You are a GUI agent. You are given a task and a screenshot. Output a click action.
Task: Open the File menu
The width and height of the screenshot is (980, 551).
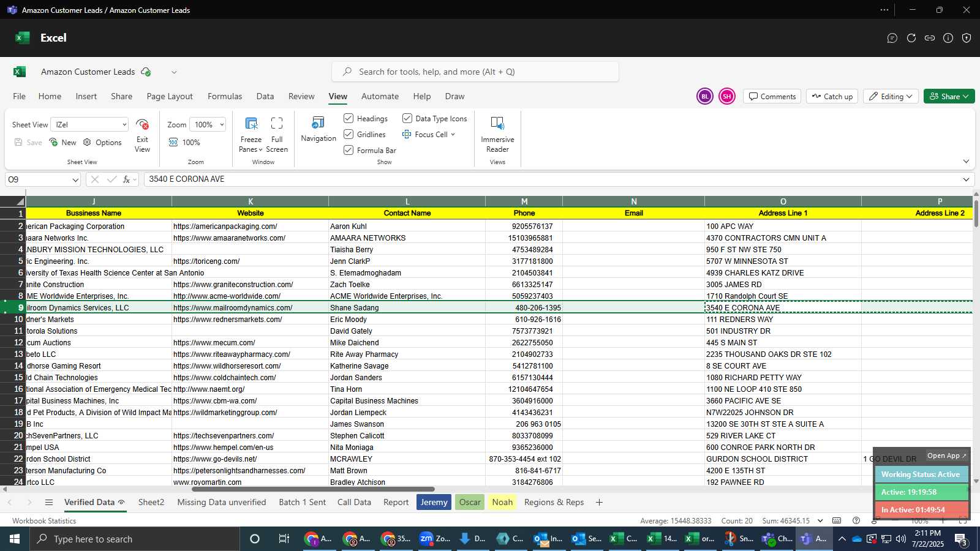[20, 96]
